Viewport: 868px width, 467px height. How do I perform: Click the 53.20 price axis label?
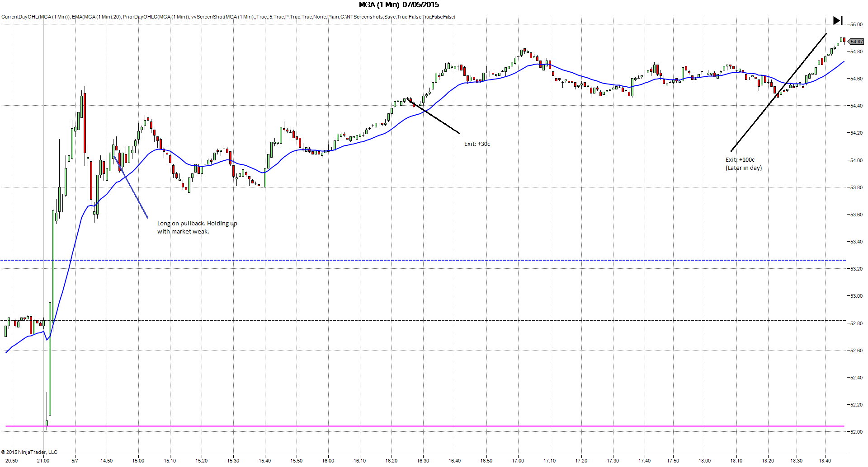[x=856, y=269]
